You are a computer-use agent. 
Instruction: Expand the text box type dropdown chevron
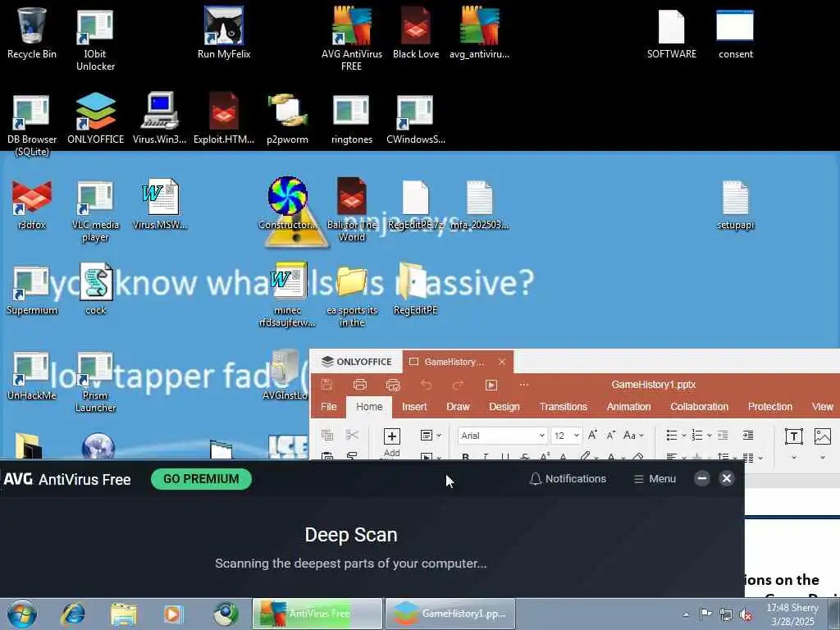point(794,457)
